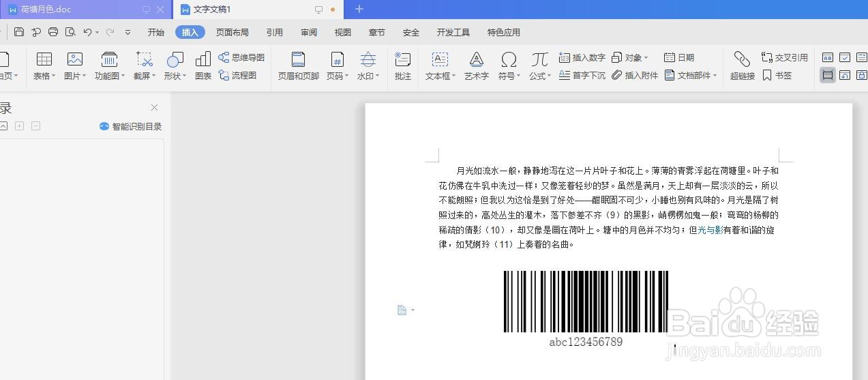Expand the 图片 dropdown arrow
The width and height of the screenshot is (868, 380).
tap(84, 76)
